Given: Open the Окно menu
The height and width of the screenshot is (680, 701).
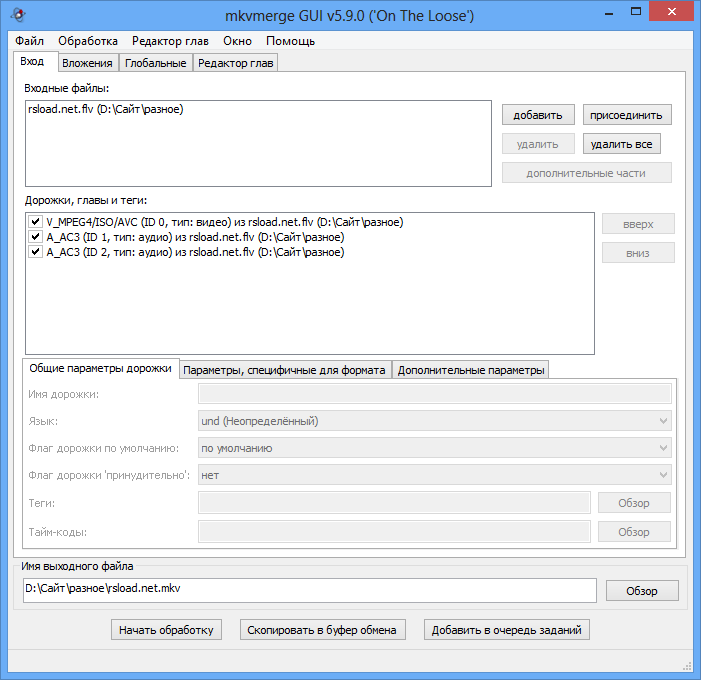Looking at the screenshot, I should [237, 41].
